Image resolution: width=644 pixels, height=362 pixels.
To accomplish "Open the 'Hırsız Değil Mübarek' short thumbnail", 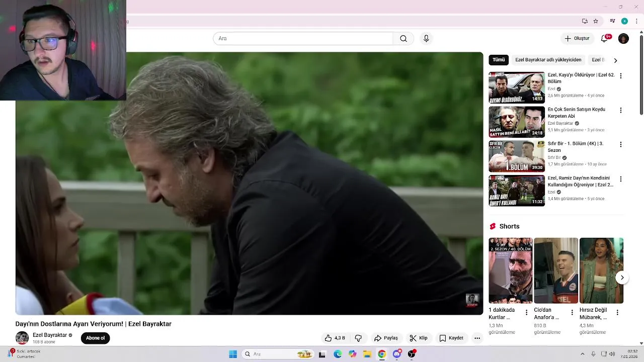I will (601, 270).
